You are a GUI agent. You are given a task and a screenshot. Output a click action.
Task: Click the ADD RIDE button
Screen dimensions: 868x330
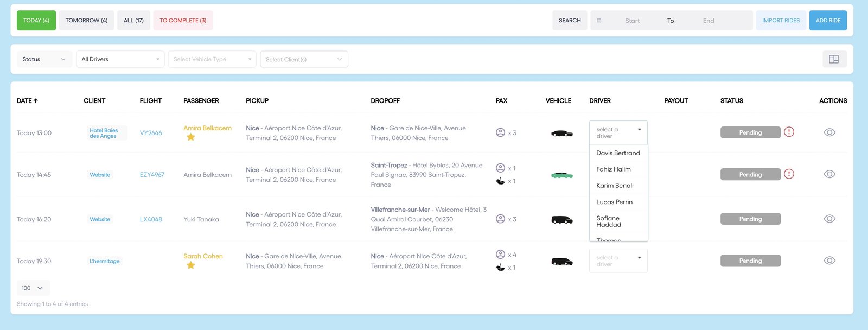coord(828,21)
